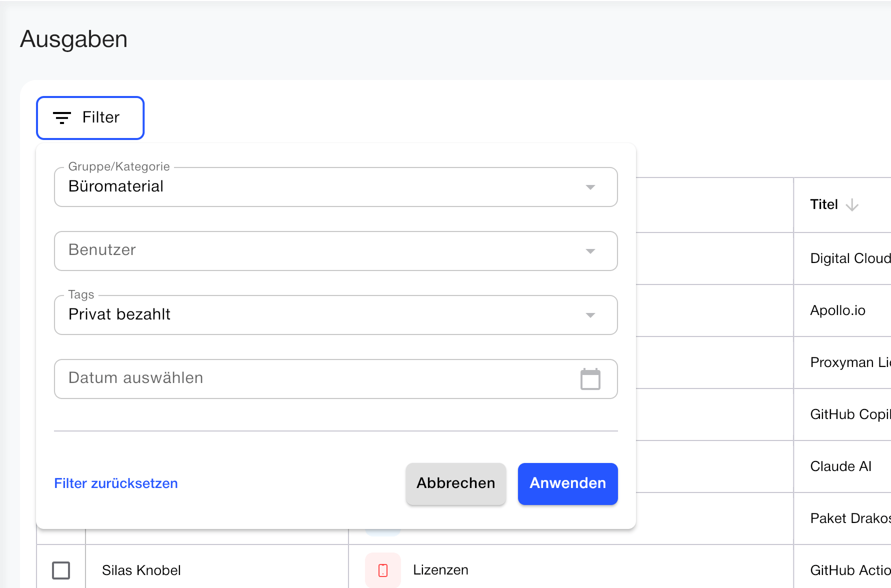The image size is (891, 588).
Task: Check the checkbox next to Silas Knobel
Action: pyautogui.click(x=60, y=569)
